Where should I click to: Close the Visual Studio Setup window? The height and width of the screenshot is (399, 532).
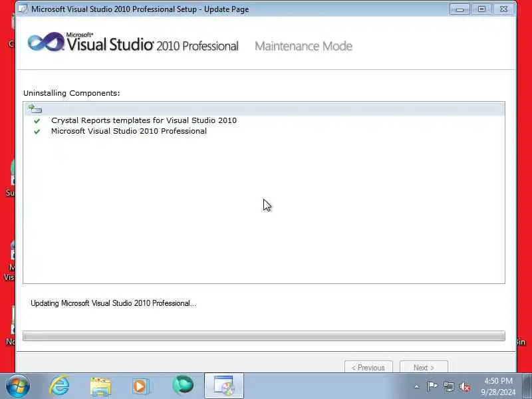(504, 9)
